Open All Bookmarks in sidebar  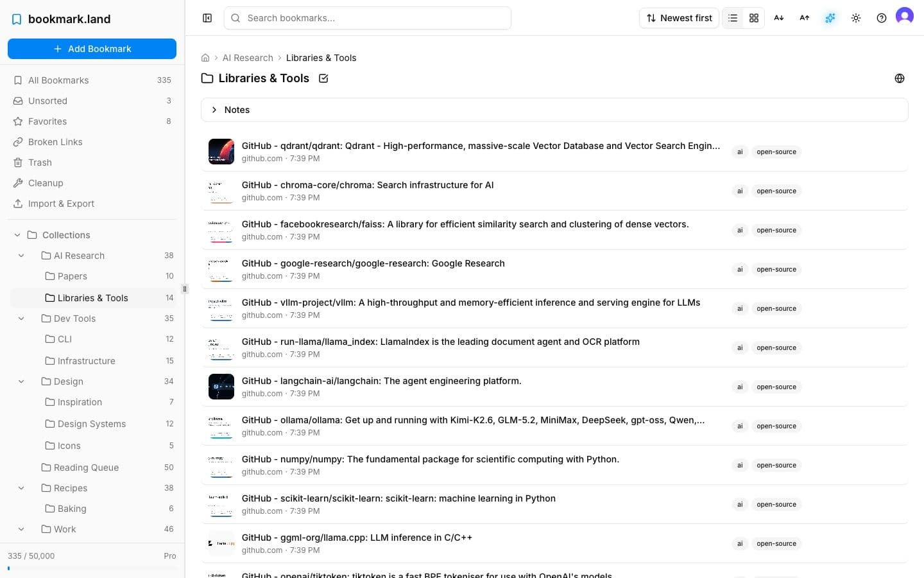click(92, 80)
